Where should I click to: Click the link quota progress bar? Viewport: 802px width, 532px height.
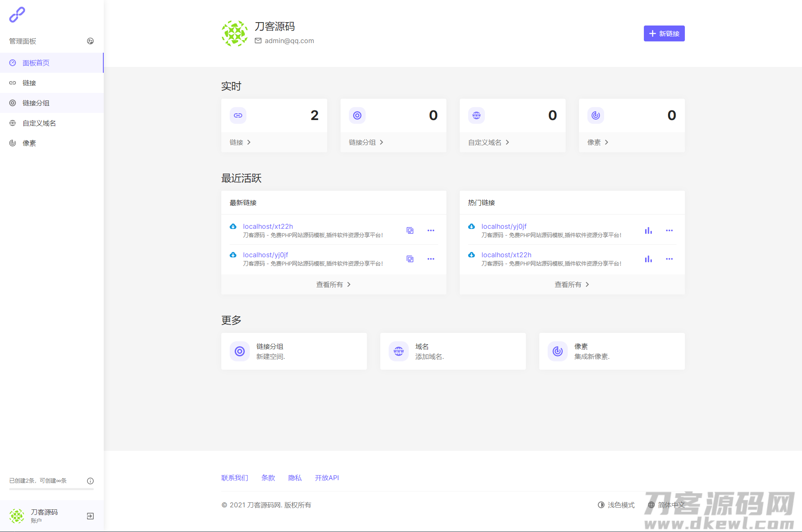pos(51,489)
